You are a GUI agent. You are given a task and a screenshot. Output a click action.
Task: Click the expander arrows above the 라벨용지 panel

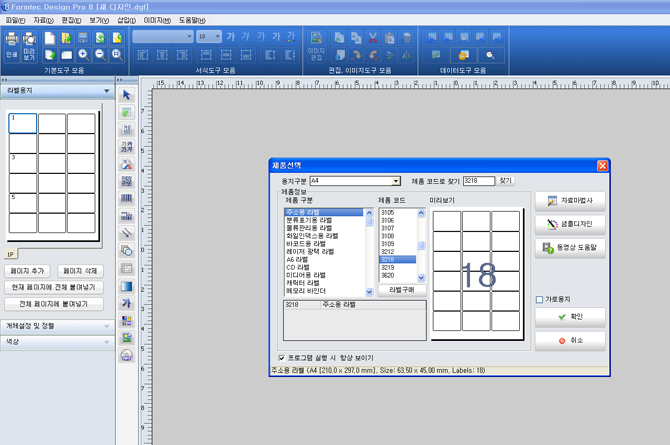pyautogui.click(x=4, y=80)
